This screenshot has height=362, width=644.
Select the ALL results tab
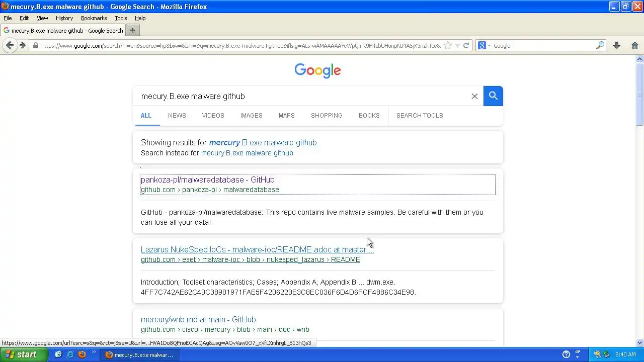(146, 116)
